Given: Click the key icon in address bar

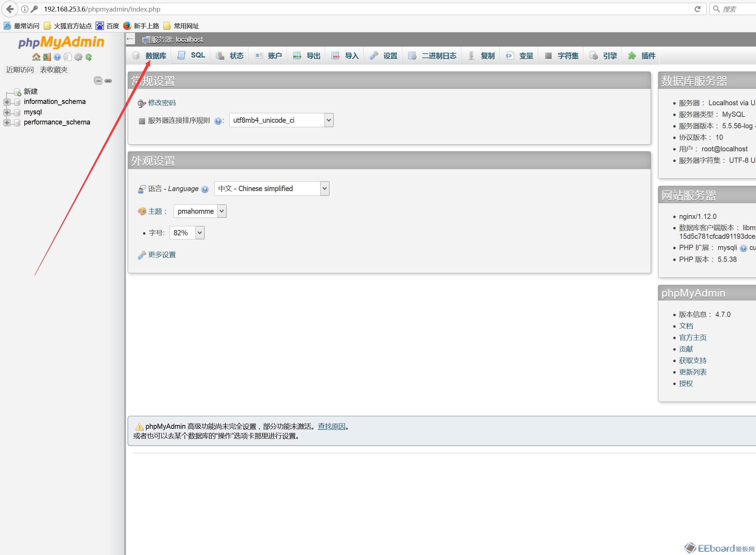Looking at the screenshot, I should [34, 9].
